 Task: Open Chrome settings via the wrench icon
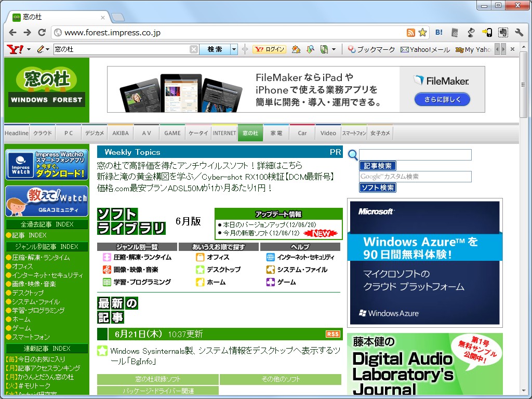coord(520,32)
